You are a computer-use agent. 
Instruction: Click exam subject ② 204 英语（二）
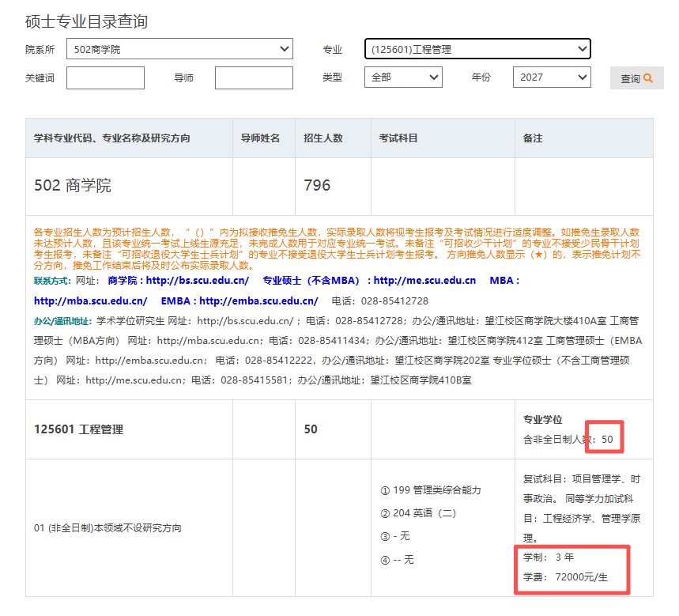418,513
